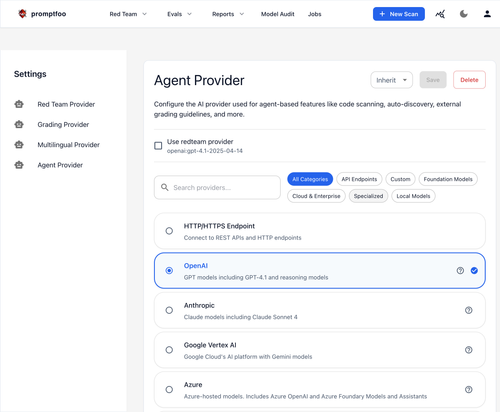Open help icon on the OpenAI card

tap(460, 270)
